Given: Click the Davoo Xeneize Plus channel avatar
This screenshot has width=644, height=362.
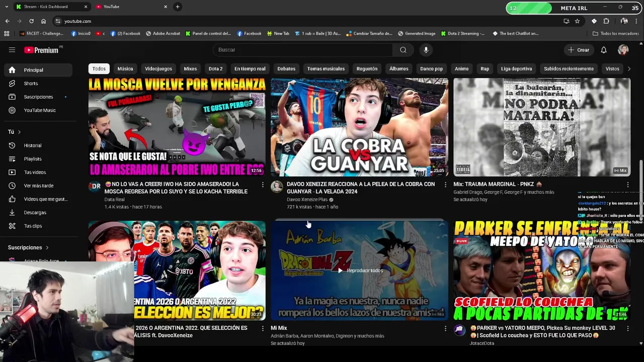Looking at the screenshot, I should coord(277,187).
